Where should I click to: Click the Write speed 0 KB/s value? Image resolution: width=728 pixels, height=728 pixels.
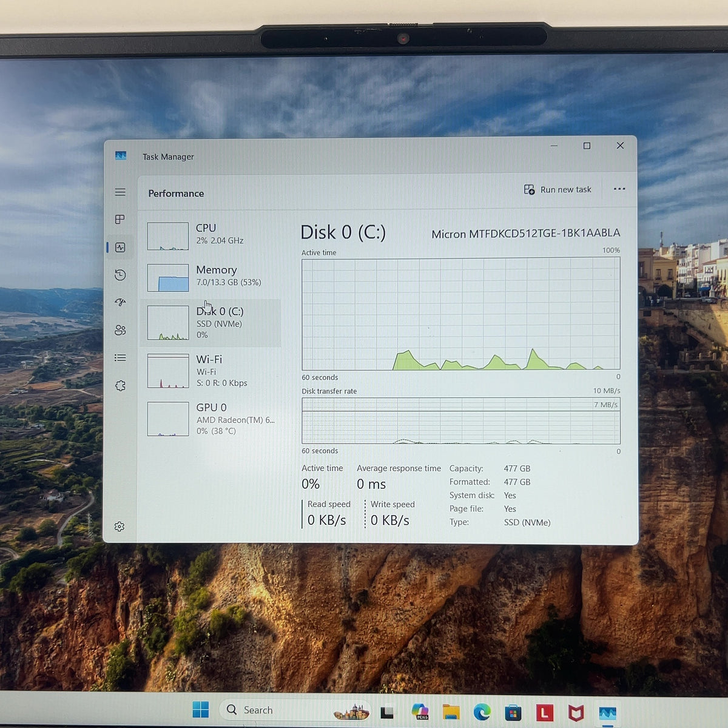coord(390,521)
